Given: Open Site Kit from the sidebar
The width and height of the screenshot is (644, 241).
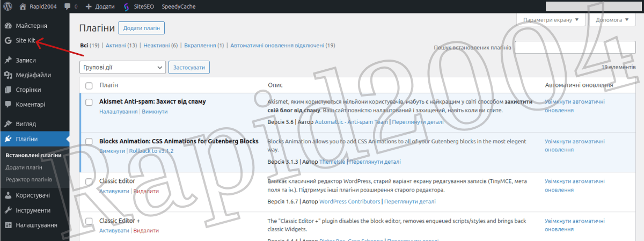Looking at the screenshot, I should coord(25,40).
